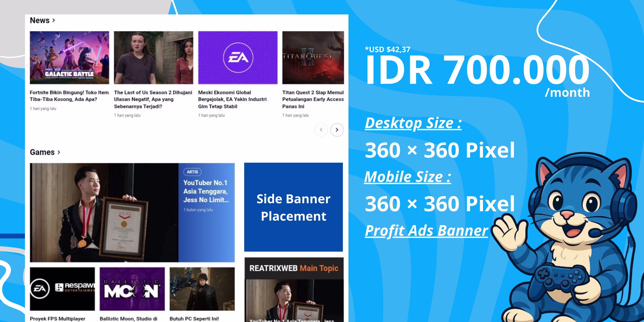The image size is (644, 322).
Task: Select the pixel size under Desktop Size
Action: [440, 150]
